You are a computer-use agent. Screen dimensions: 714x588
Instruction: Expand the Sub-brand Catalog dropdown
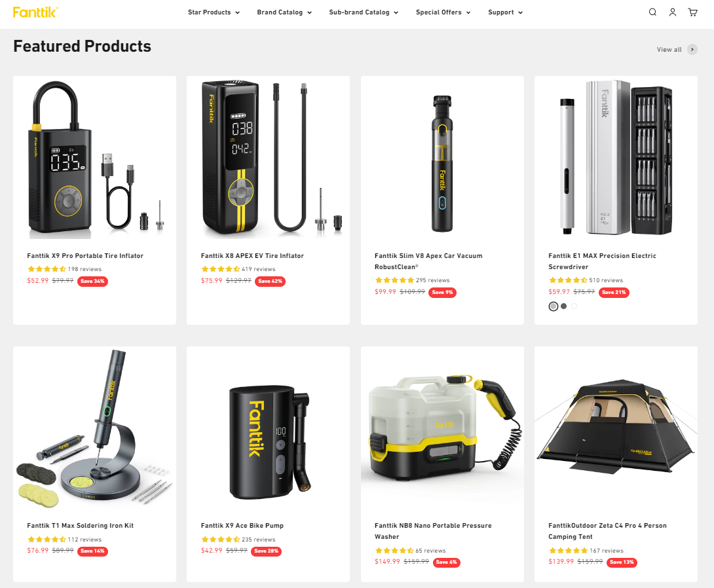[364, 12]
